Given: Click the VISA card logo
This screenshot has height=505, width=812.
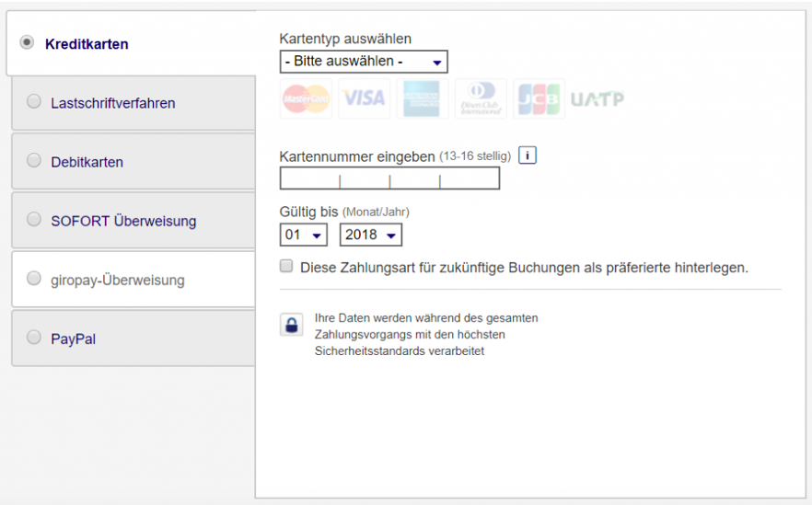Looking at the screenshot, I should pos(364,98).
